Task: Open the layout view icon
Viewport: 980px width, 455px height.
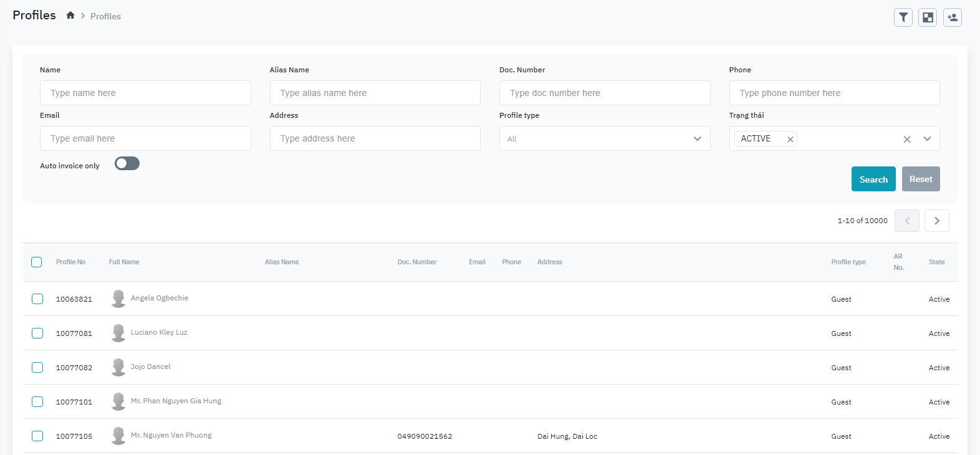Action: tap(928, 17)
